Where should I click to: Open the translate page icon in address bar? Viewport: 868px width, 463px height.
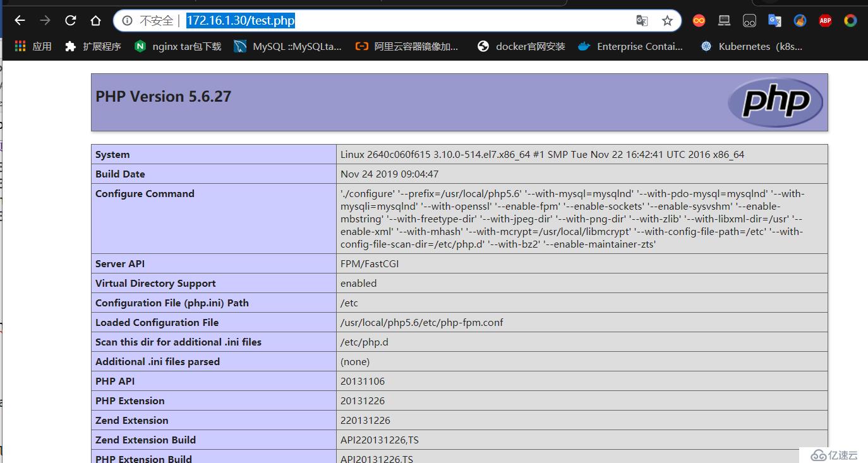pos(642,21)
